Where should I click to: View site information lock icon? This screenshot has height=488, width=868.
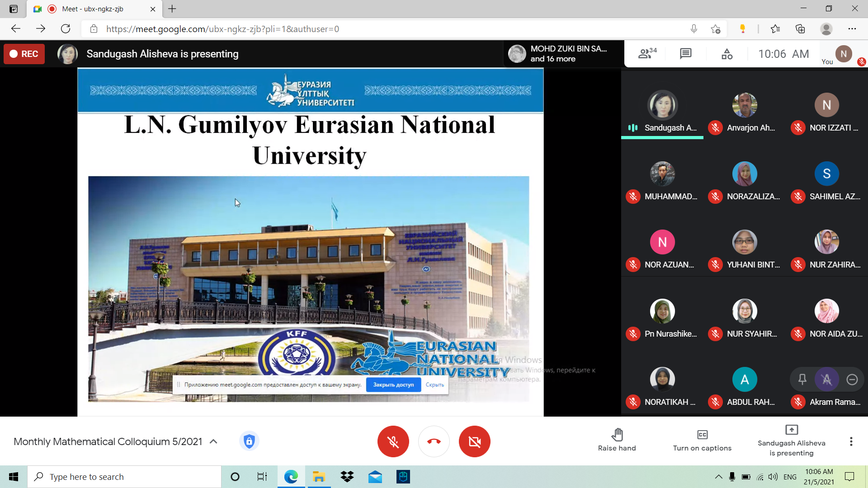pyautogui.click(x=94, y=29)
